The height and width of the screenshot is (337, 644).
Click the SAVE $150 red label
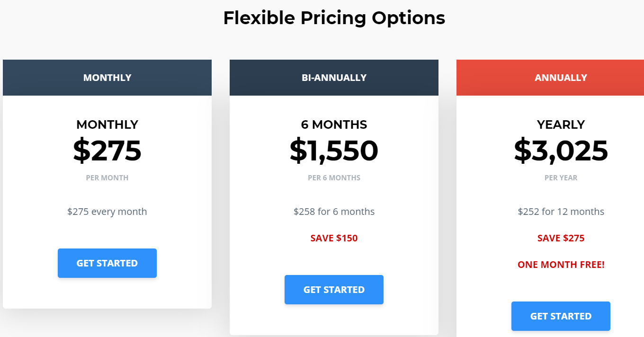pos(334,238)
